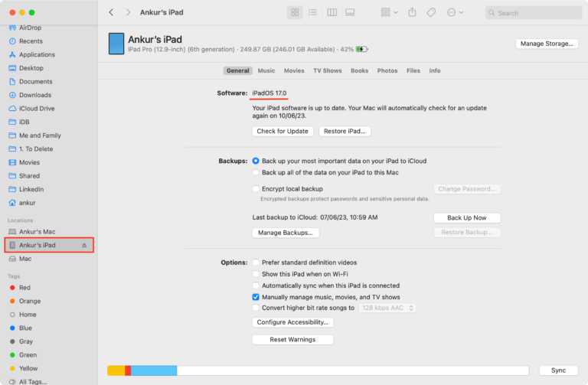Image resolution: width=588 pixels, height=385 pixels.
Task: Go forward with the right chevron button
Action: (129, 12)
